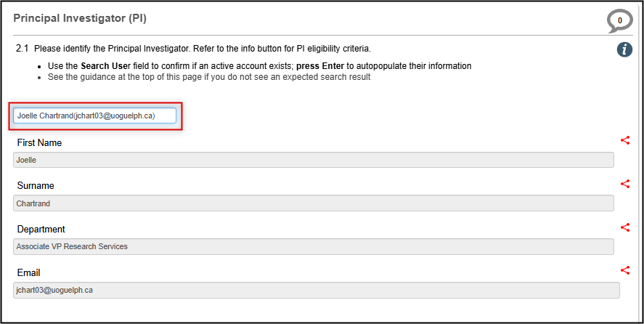Select the Surname field containing Chartrand
Viewport: 644px width, 324px height.
pos(313,203)
